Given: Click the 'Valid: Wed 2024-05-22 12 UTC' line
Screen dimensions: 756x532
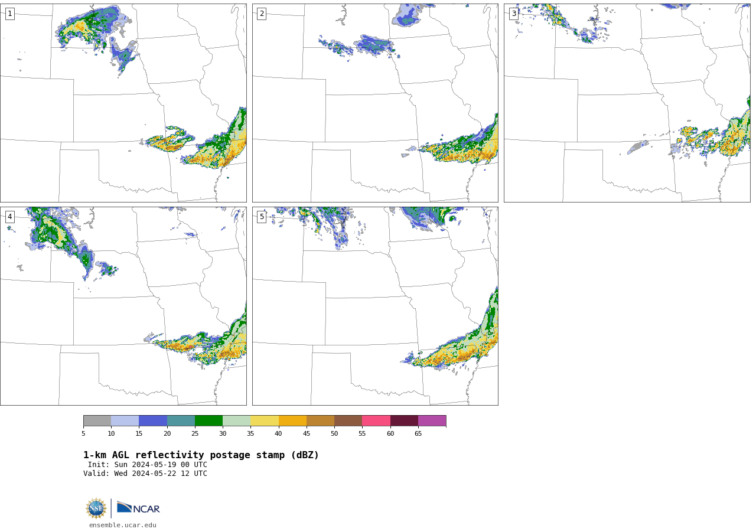Looking at the screenshot, I should pyautogui.click(x=145, y=474).
